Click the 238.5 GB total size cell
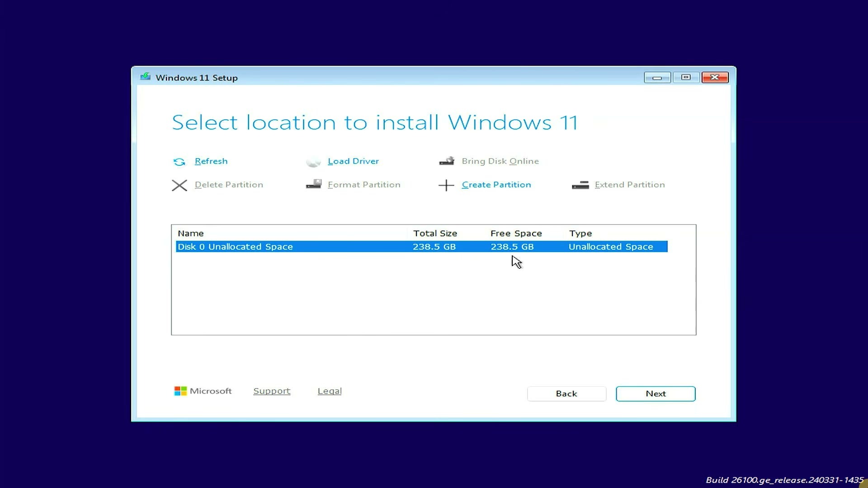 434,247
